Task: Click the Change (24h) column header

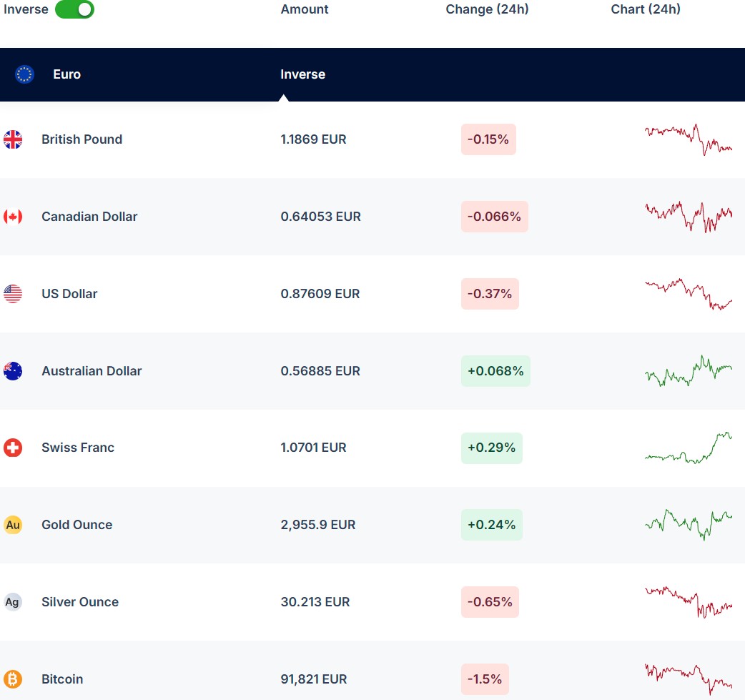Action: point(487,9)
